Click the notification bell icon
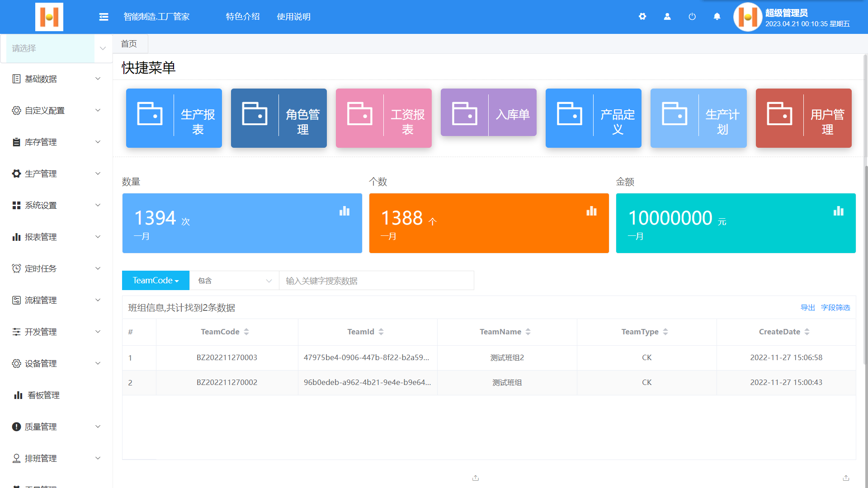The image size is (868, 488). (717, 17)
